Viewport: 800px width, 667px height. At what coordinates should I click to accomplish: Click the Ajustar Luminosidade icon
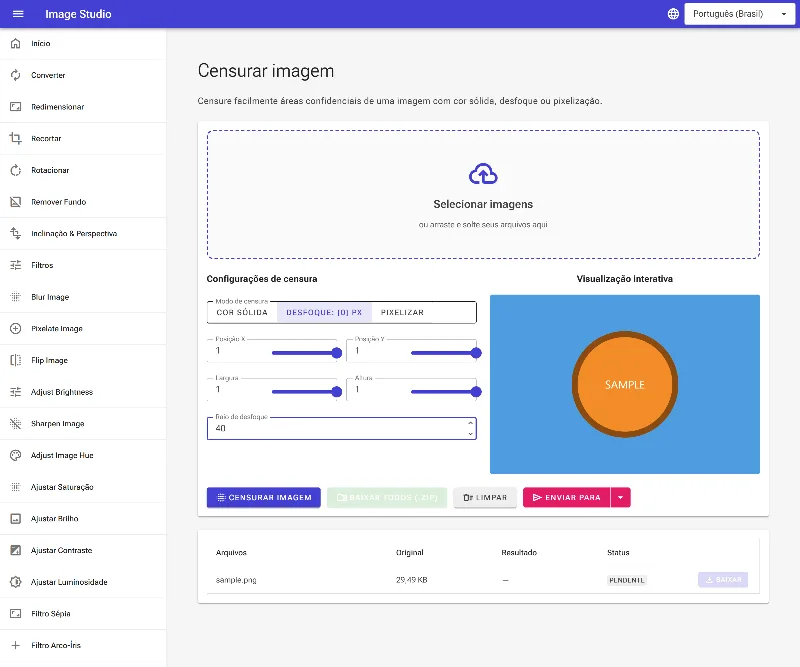[16, 582]
